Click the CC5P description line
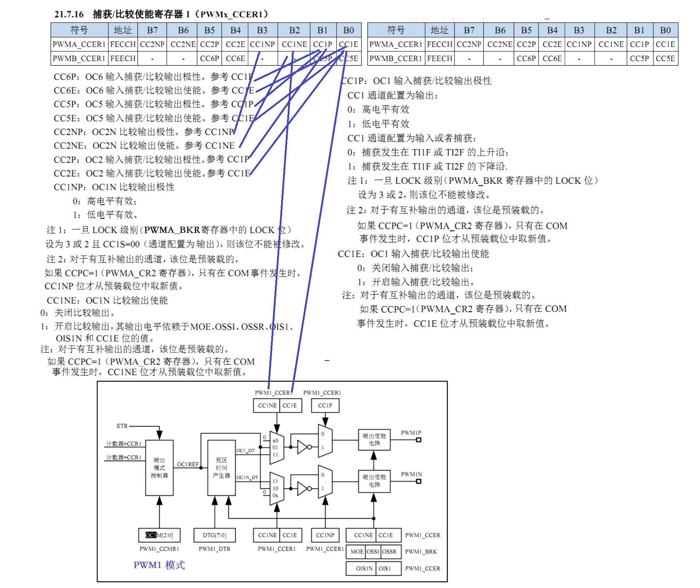This screenshot has height=588, width=700. [x=153, y=104]
